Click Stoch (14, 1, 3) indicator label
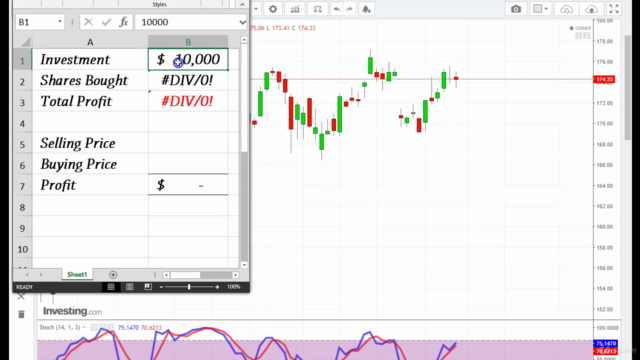This screenshot has width=640, height=360. click(x=60, y=327)
